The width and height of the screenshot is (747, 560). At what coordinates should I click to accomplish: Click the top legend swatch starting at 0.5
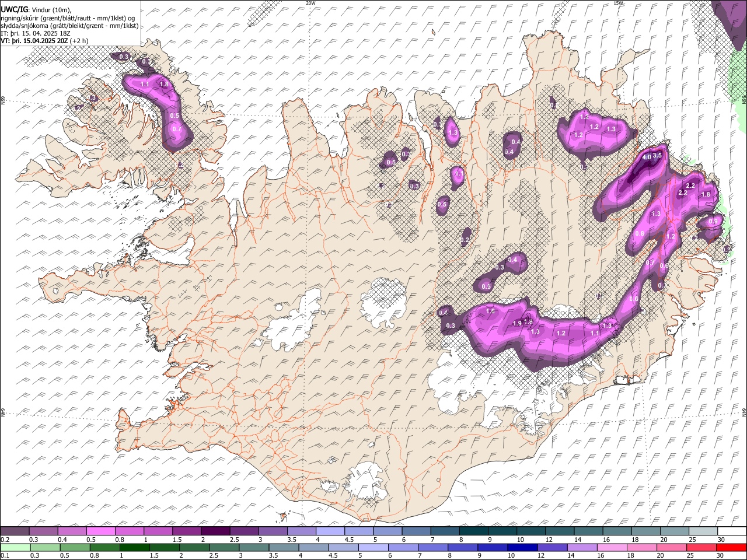101,531
